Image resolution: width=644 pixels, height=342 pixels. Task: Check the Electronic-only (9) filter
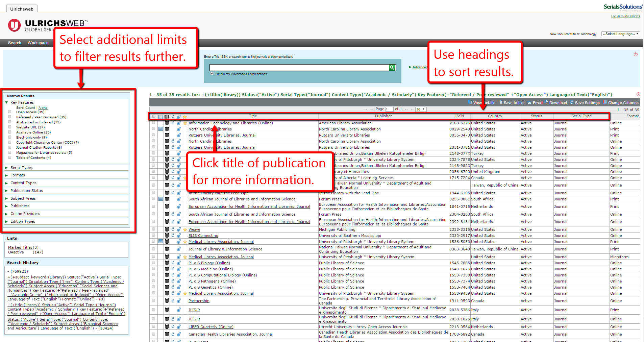(x=9, y=137)
